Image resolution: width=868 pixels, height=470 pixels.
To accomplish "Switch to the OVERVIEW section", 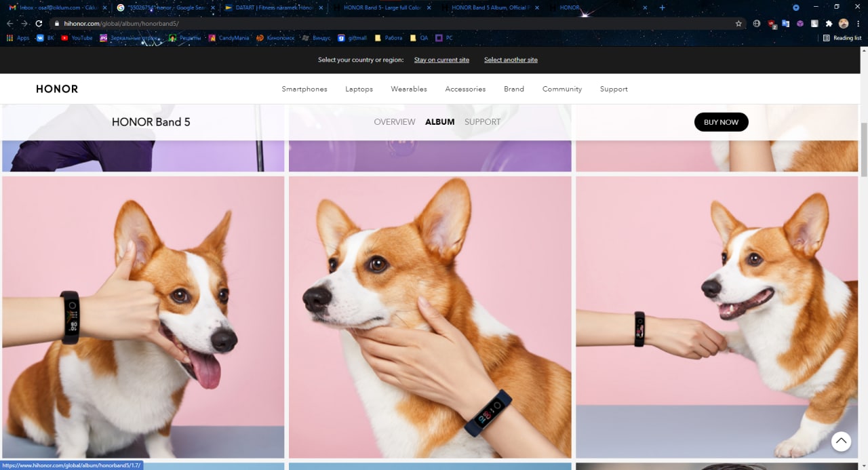I will click(395, 122).
